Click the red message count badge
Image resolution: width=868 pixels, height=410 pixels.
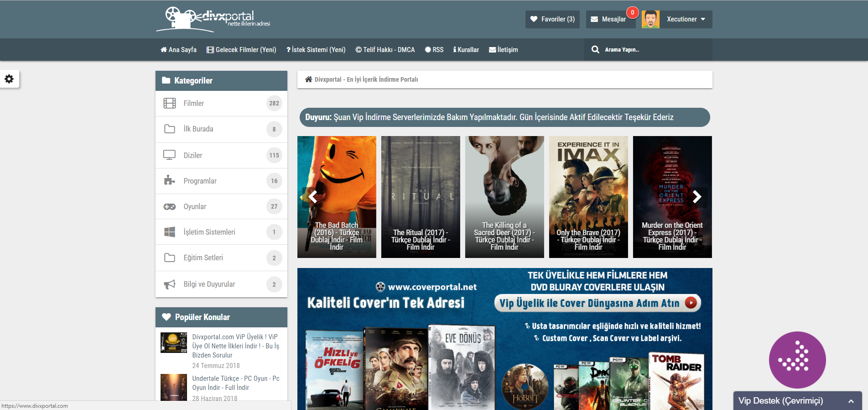pos(632,12)
